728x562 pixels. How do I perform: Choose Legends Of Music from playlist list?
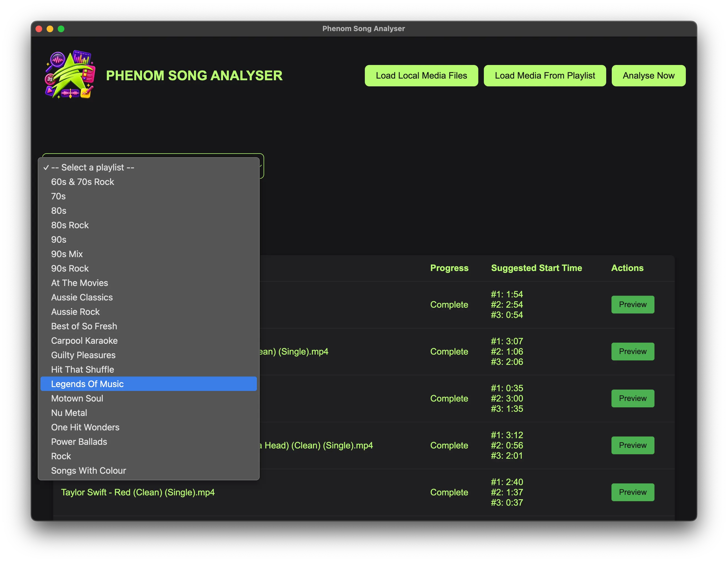(x=149, y=384)
